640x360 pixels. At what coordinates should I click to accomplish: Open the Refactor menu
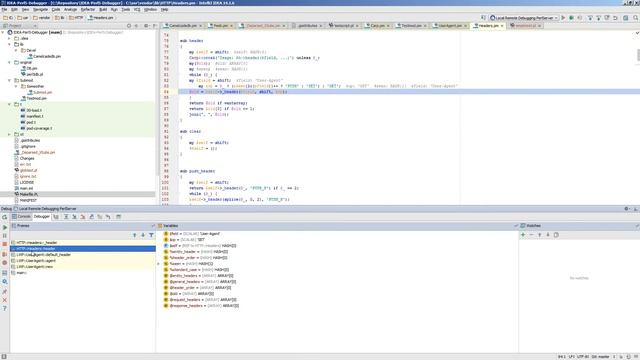(x=88, y=9)
